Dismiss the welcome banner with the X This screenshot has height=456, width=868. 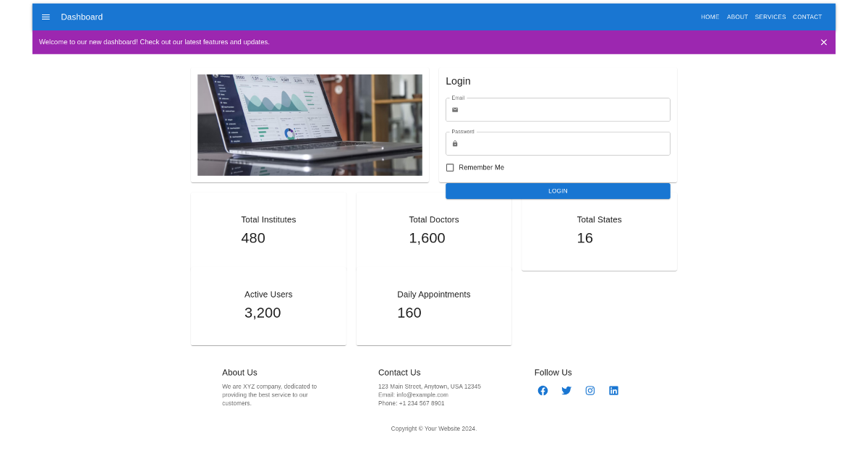pos(823,42)
